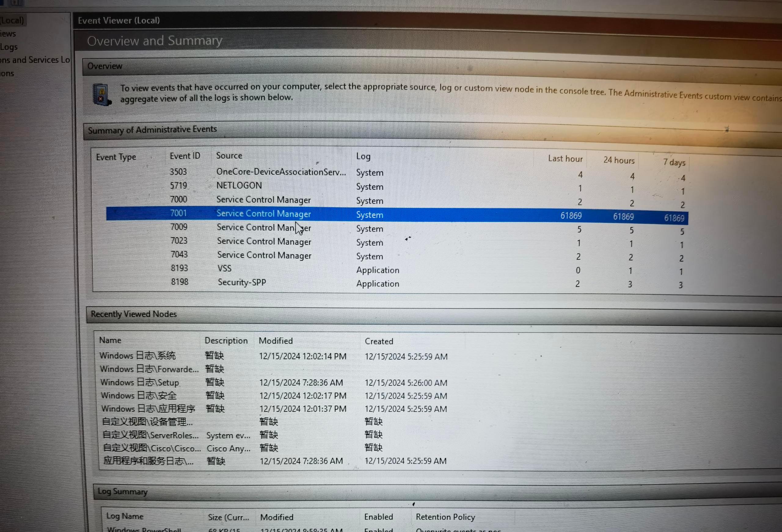Click the partially visible toolbar icon at top-left
This screenshot has height=532, width=782.
(17, 3)
